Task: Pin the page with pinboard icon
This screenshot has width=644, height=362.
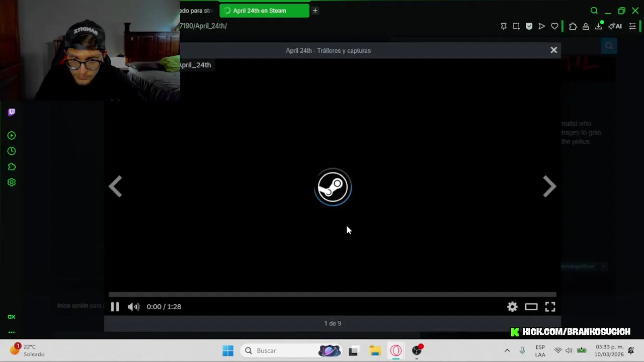Action: pos(504,26)
